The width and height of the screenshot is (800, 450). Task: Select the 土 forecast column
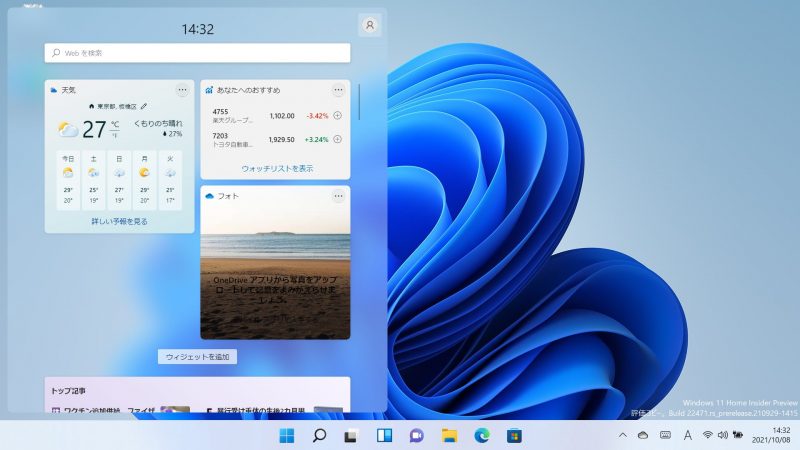coord(93,180)
